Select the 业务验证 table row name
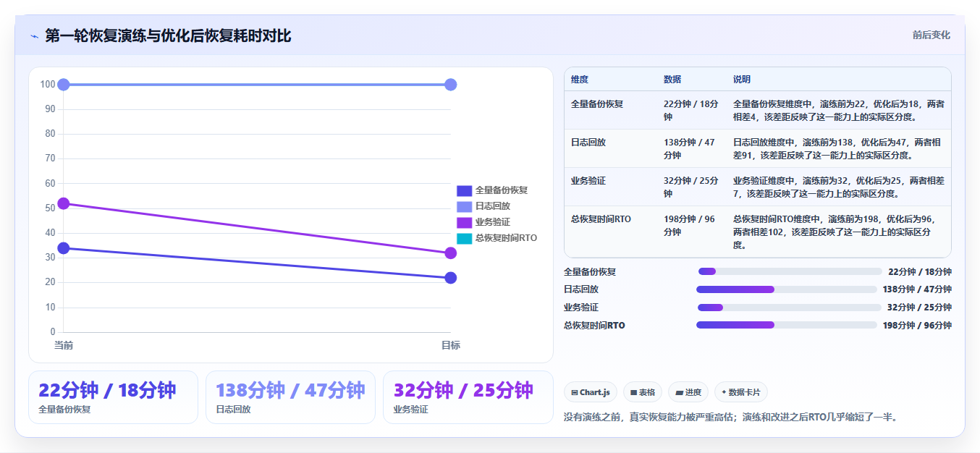This screenshot has width=980, height=453. pyautogui.click(x=588, y=181)
